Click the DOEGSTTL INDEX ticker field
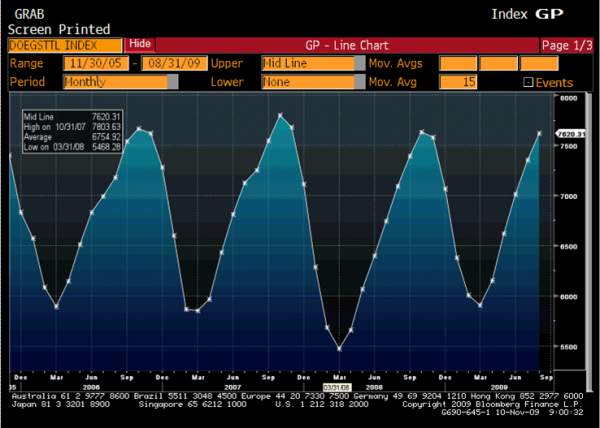 tap(65, 45)
